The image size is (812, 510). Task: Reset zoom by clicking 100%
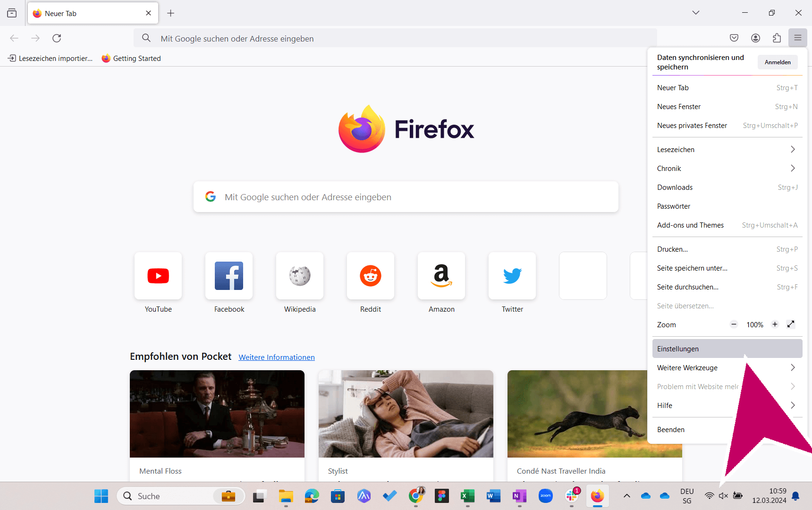[x=754, y=325]
